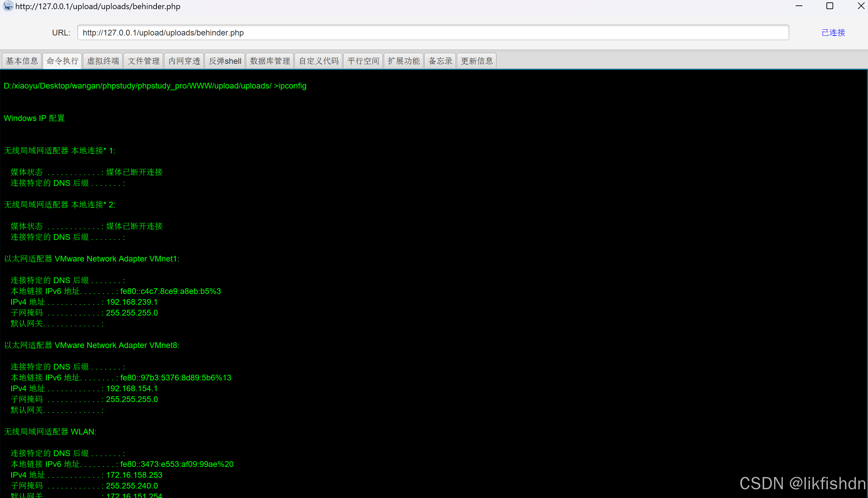Switch to the 备忘录 tab
Viewport: 868px width, 498px height.
tap(440, 61)
